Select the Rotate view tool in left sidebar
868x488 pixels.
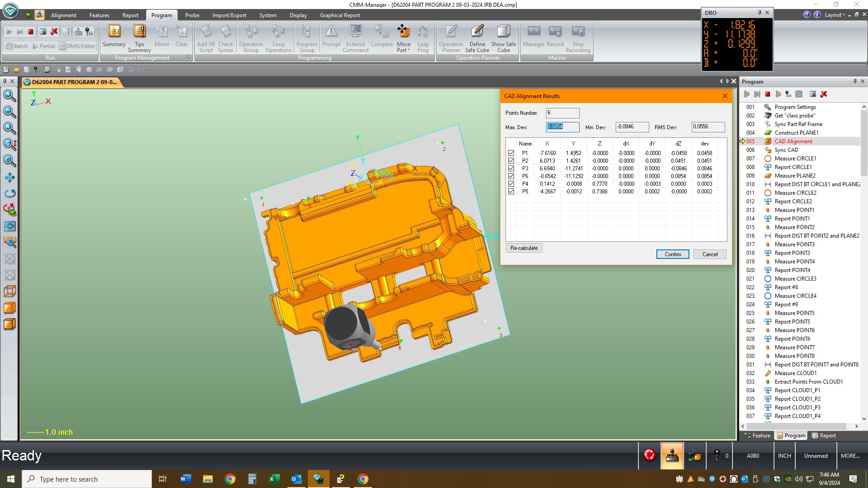[x=9, y=193]
